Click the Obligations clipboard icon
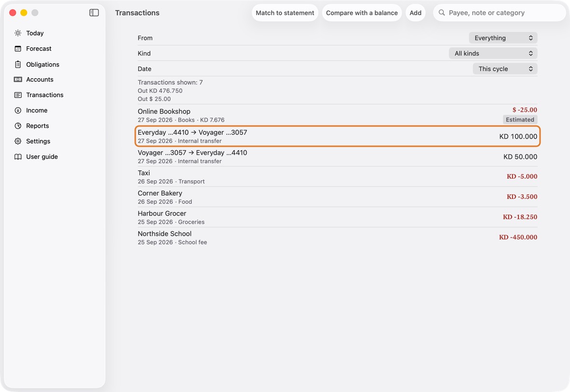Screen dimensions: 570x392 (18, 64)
